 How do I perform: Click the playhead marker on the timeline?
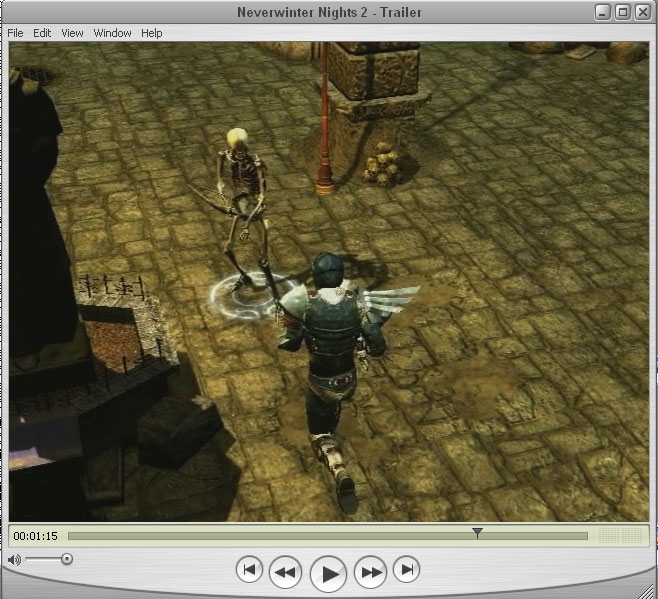(x=478, y=534)
